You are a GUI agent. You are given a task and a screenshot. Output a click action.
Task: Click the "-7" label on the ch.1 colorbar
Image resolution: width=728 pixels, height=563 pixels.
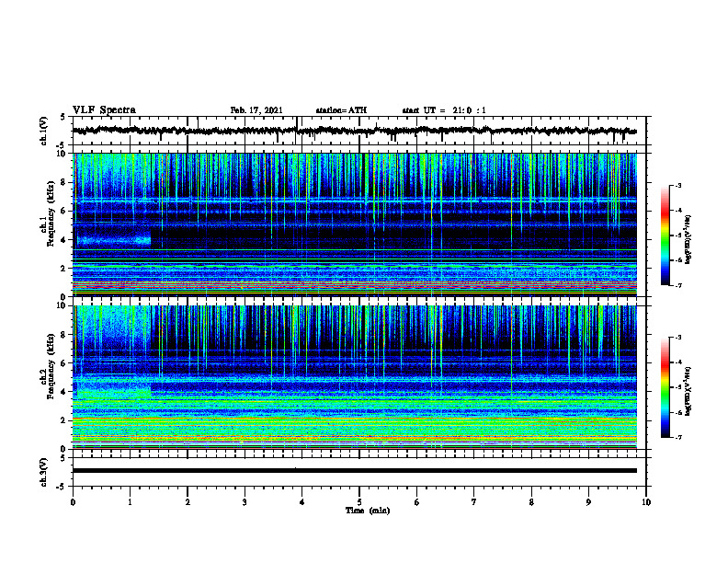pos(678,285)
